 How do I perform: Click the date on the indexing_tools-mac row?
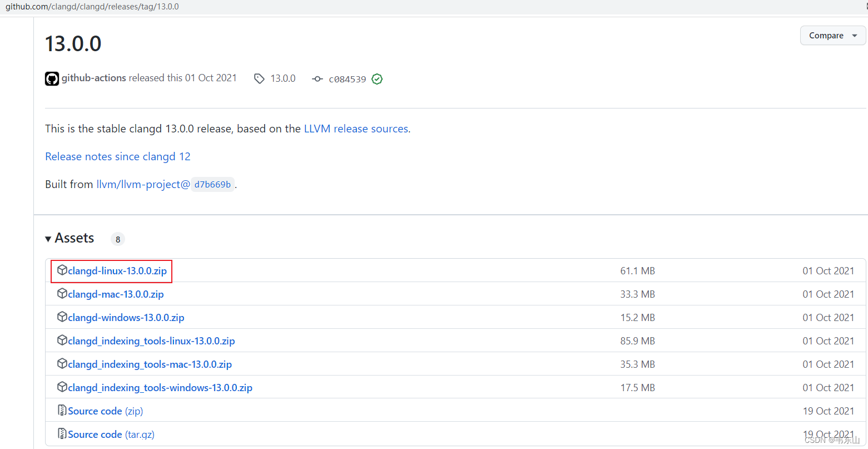pyautogui.click(x=829, y=364)
